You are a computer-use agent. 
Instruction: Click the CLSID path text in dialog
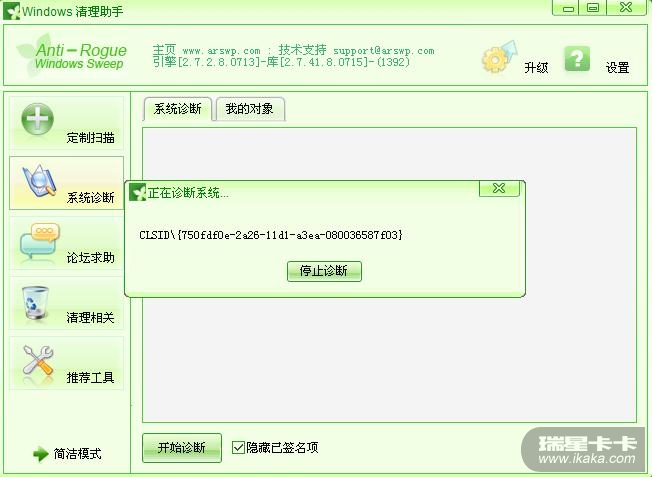point(271,235)
